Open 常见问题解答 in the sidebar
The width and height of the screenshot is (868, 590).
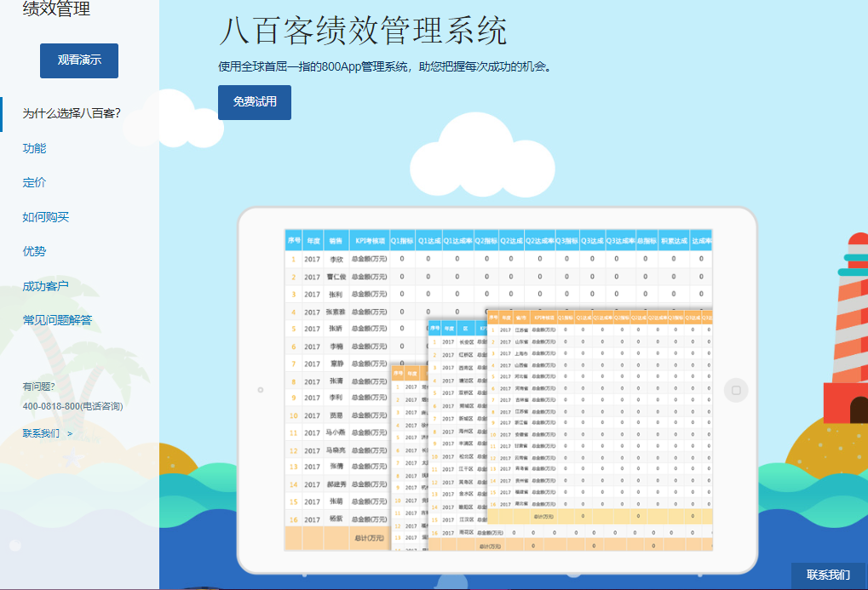pyautogui.click(x=58, y=320)
